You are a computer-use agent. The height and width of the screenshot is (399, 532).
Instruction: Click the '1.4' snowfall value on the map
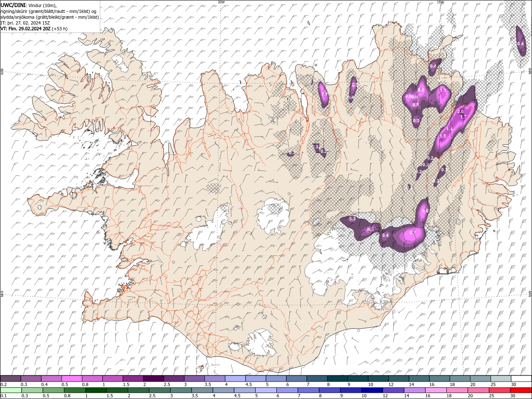449,129
